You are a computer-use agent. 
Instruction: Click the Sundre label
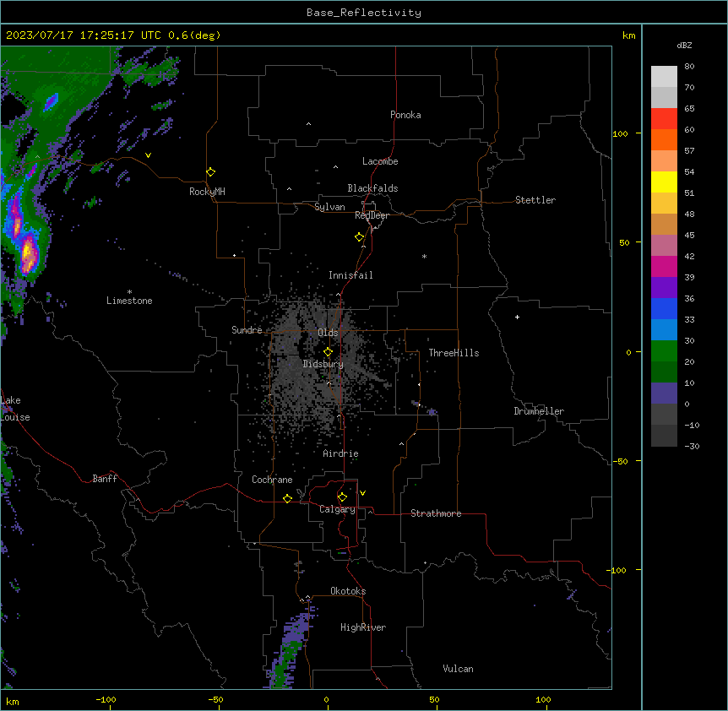coord(247,330)
